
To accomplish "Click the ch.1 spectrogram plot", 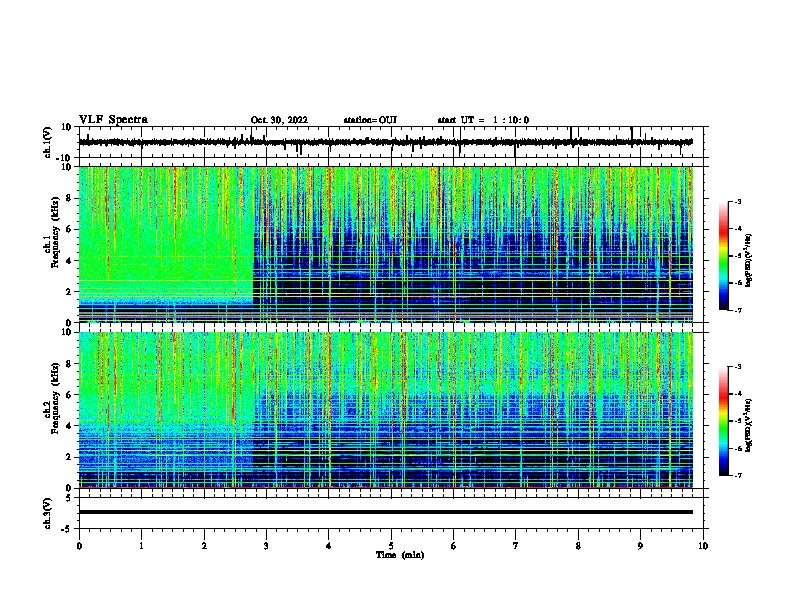I will pos(386,244).
